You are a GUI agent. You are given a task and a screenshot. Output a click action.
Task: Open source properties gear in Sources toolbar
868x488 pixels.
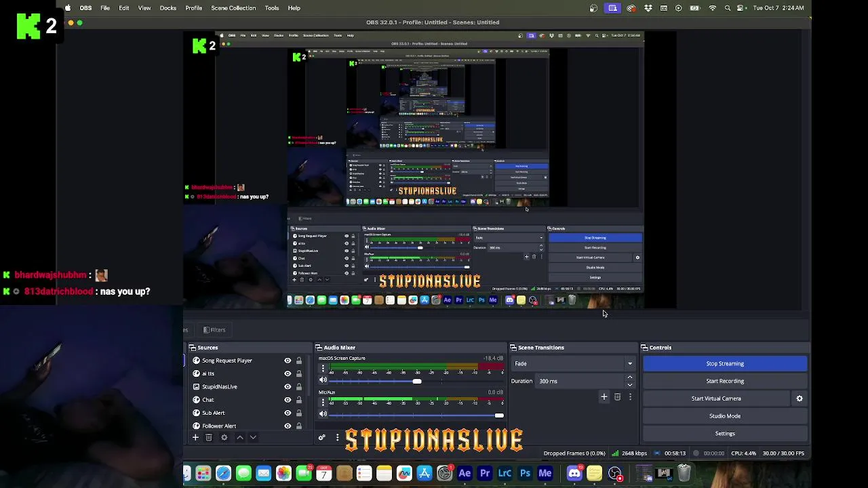pos(224,438)
